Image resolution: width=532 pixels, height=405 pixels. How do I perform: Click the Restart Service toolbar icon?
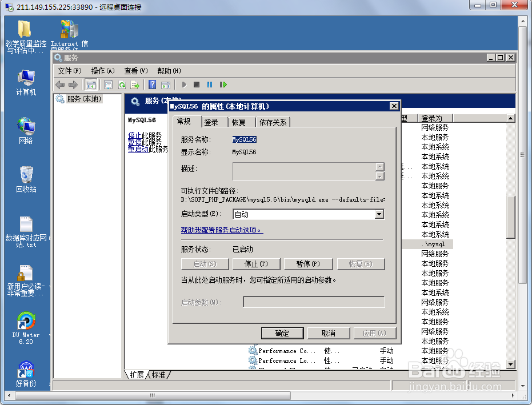tap(223, 85)
